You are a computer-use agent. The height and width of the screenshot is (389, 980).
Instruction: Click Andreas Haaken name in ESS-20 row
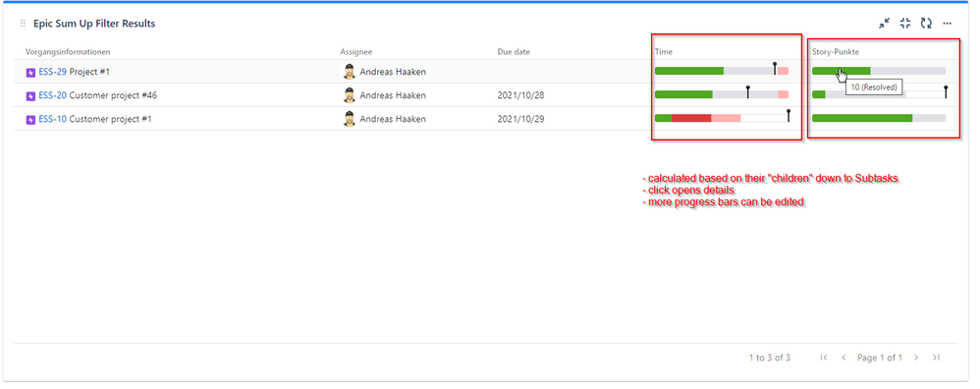click(393, 95)
